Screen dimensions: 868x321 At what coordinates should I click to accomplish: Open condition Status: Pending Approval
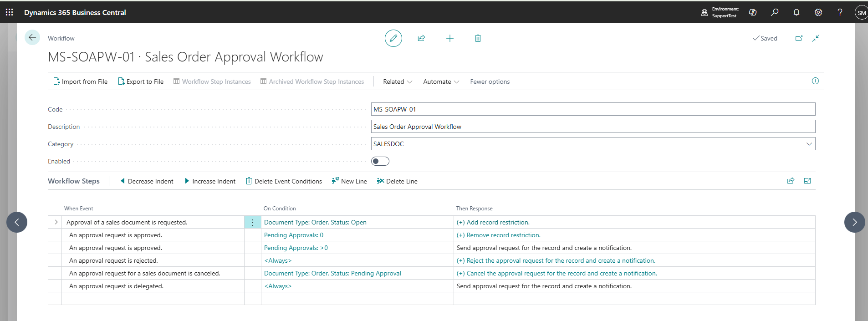[x=332, y=273]
